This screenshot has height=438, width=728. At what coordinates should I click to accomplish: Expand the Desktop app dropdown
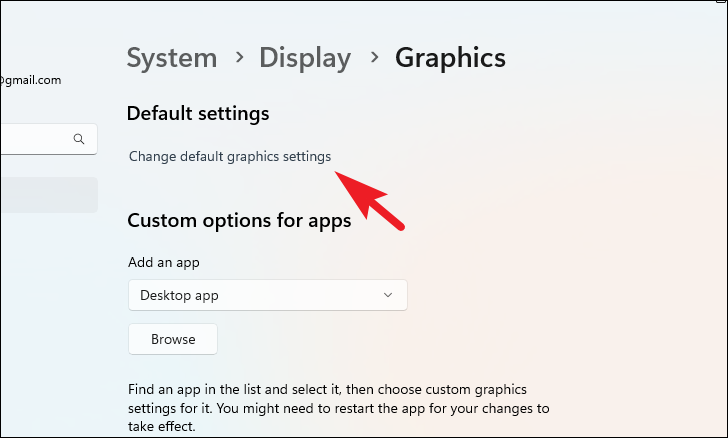point(268,295)
